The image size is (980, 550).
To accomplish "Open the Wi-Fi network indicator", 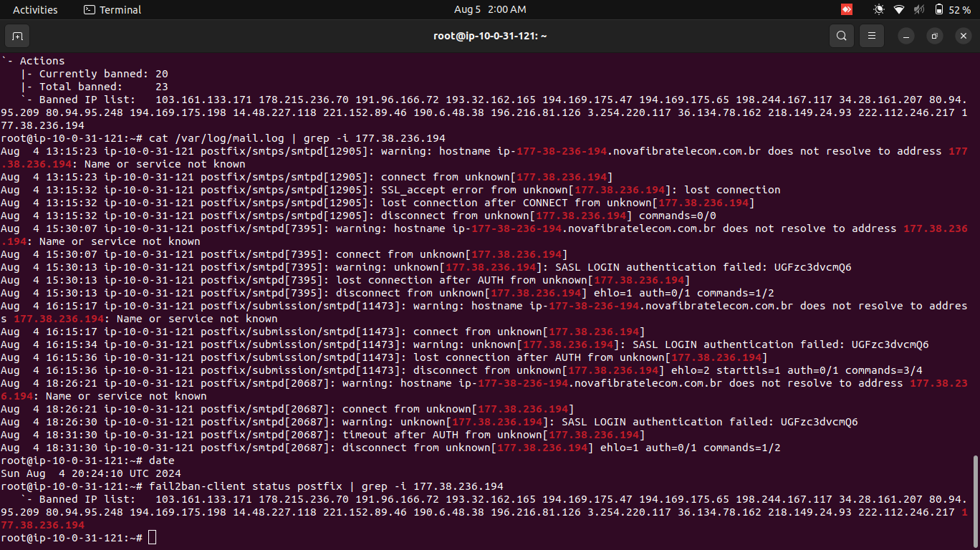I will tap(899, 9).
